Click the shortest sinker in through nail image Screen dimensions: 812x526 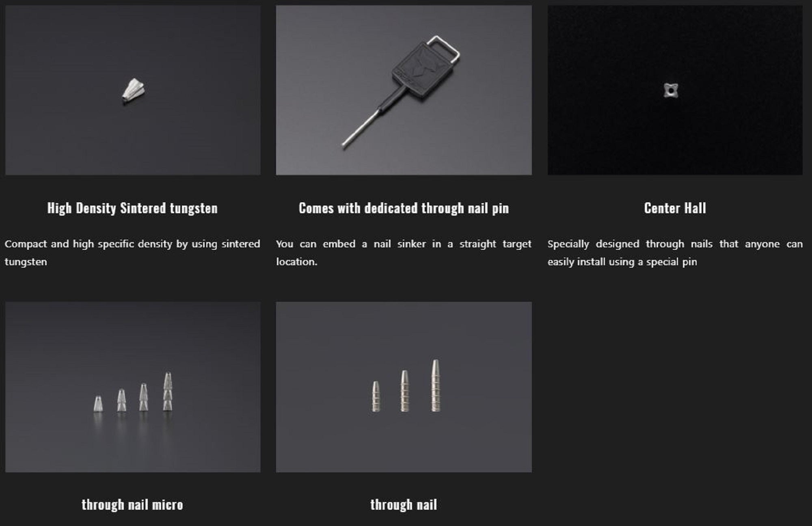[376, 396]
